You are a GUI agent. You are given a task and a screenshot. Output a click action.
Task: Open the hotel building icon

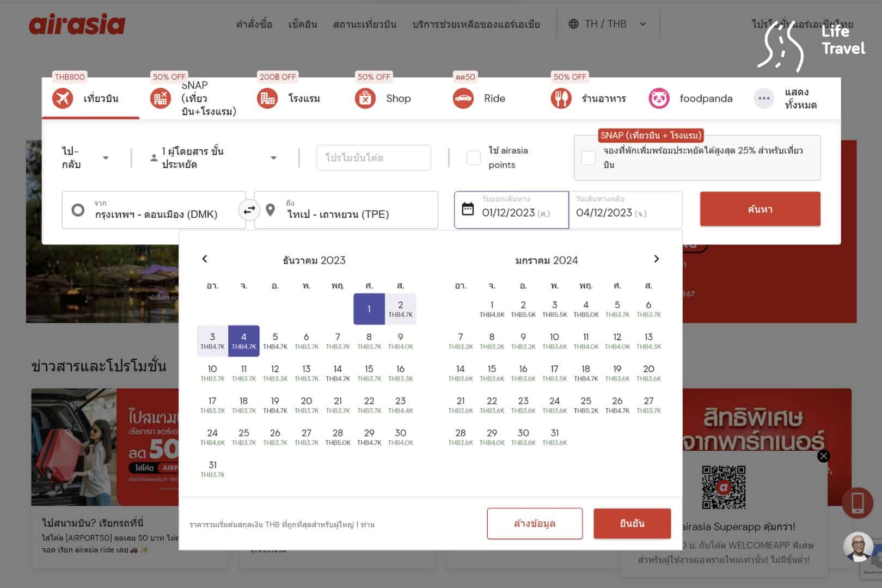267,99
